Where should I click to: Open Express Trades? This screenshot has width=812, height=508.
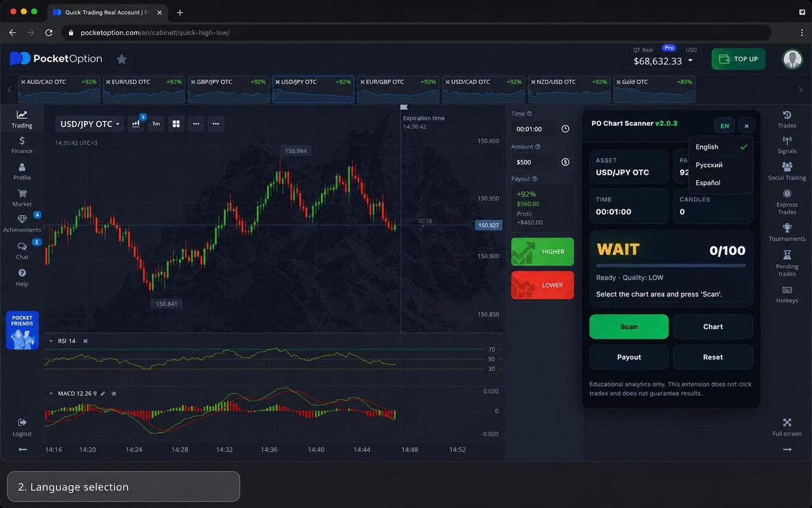[x=787, y=201]
